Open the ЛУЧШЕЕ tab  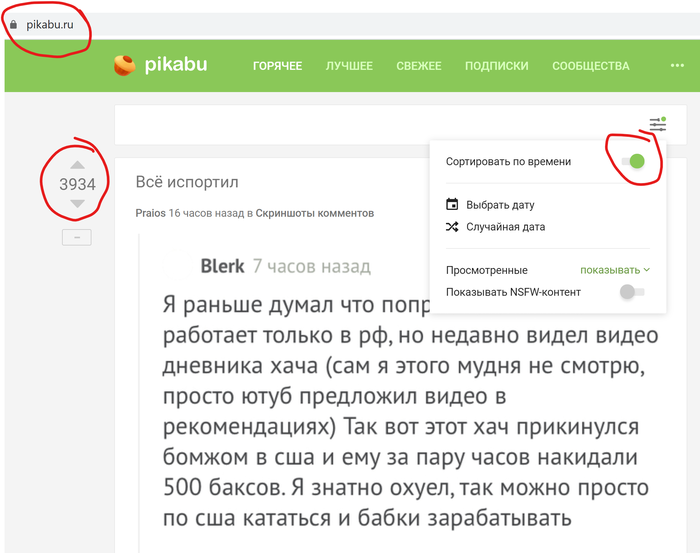coord(349,66)
